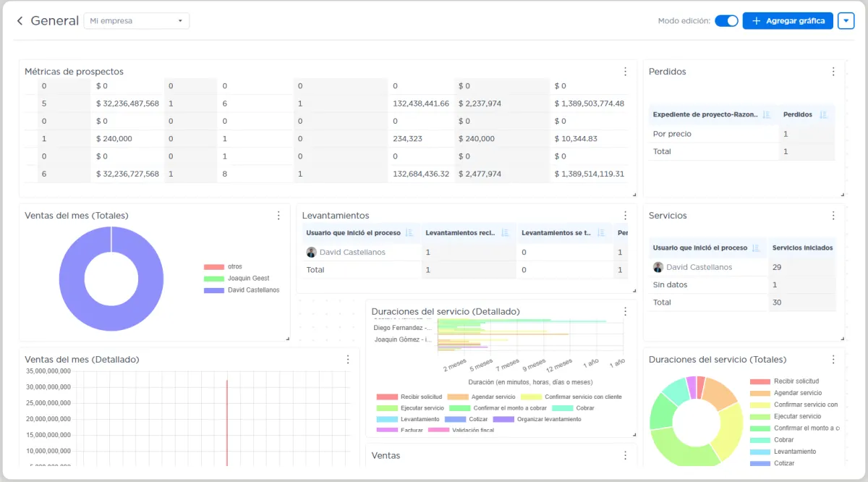The width and height of the screenshot is (868, 482).
Task: Open three-dot menu of Ventas del mes (Detallado)
Action: [348, 360]
